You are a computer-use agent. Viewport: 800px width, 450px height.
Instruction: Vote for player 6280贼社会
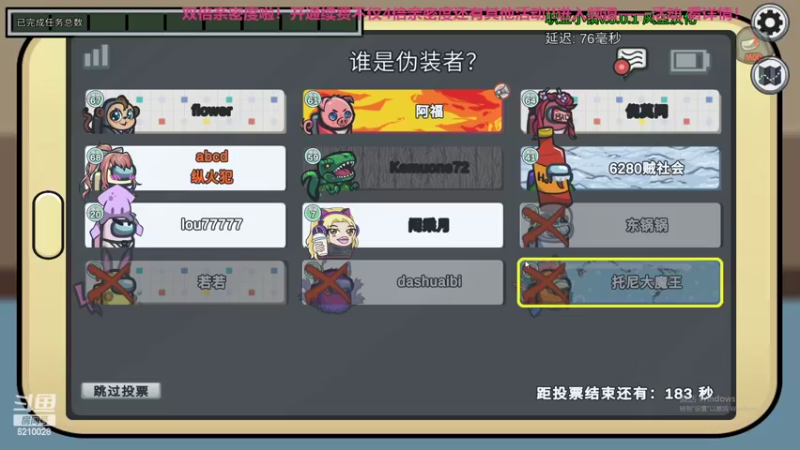click(620, 168)
